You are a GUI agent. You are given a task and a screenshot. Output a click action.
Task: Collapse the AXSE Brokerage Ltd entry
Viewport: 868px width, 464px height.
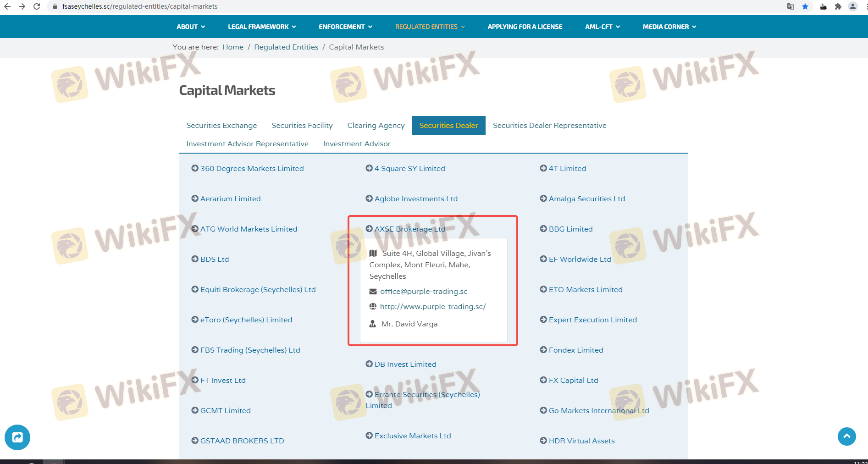coord(409,229)
